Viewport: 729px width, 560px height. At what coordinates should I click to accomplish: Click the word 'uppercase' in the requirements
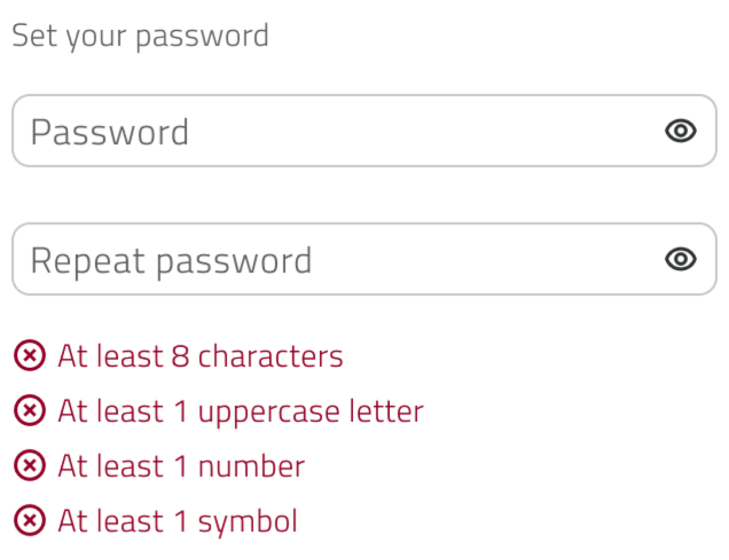(x=261, y=413)
